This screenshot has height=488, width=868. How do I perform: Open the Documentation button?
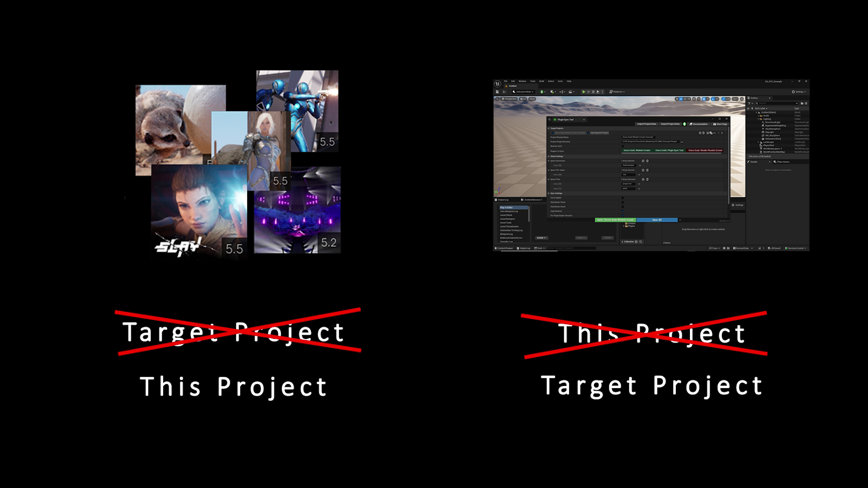point(699,124)
